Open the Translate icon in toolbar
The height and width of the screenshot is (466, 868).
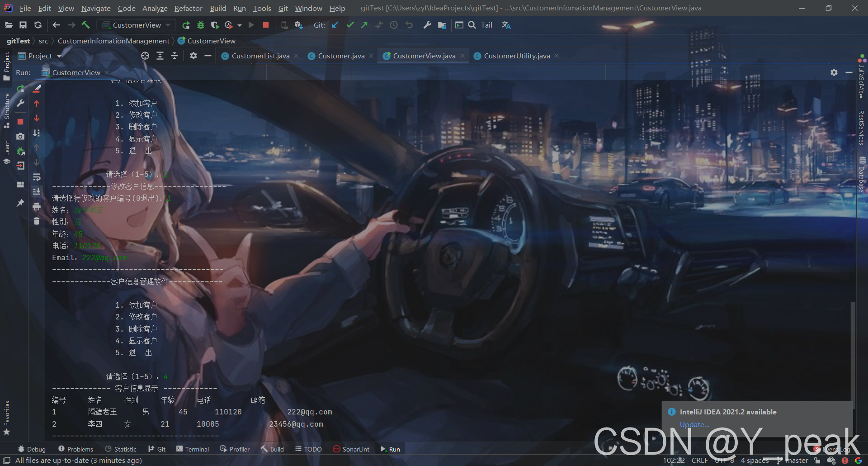506,25
